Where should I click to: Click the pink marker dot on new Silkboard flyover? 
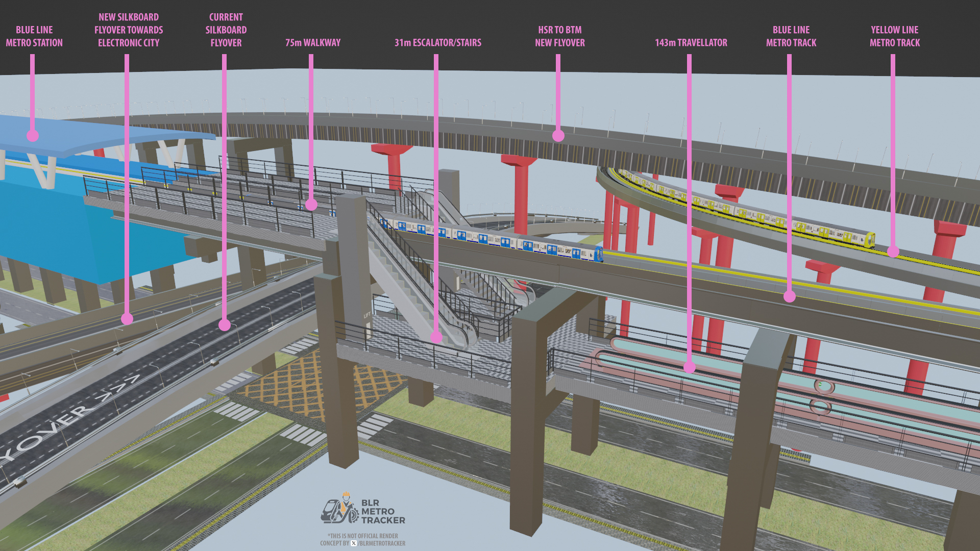127,319
